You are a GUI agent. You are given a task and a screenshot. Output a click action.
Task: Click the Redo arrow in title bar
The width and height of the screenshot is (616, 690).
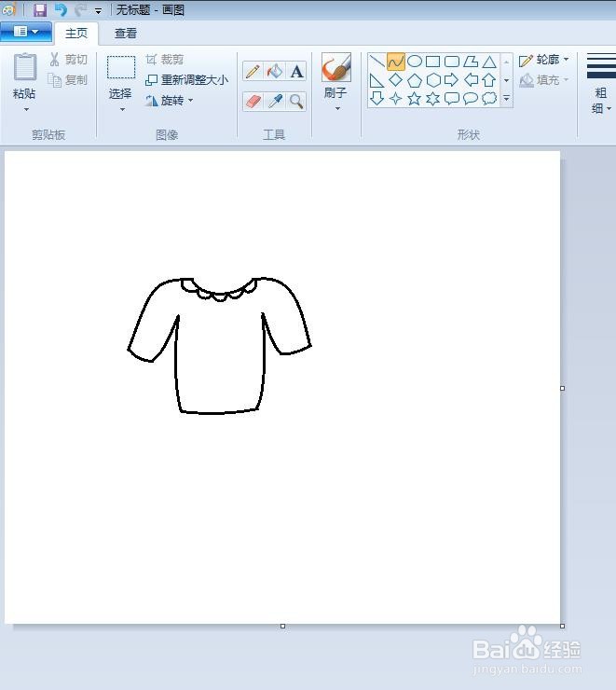80,9
